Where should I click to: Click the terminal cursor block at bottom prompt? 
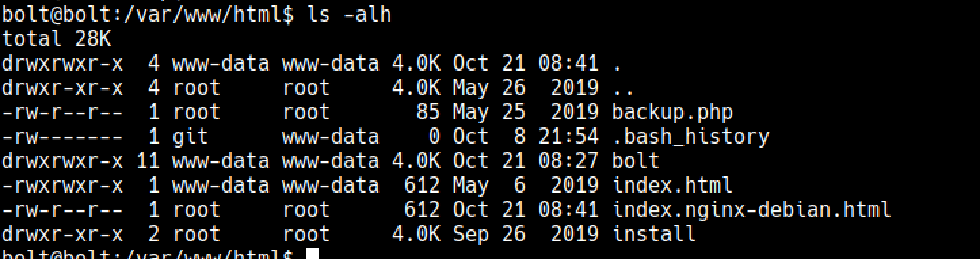312,254
